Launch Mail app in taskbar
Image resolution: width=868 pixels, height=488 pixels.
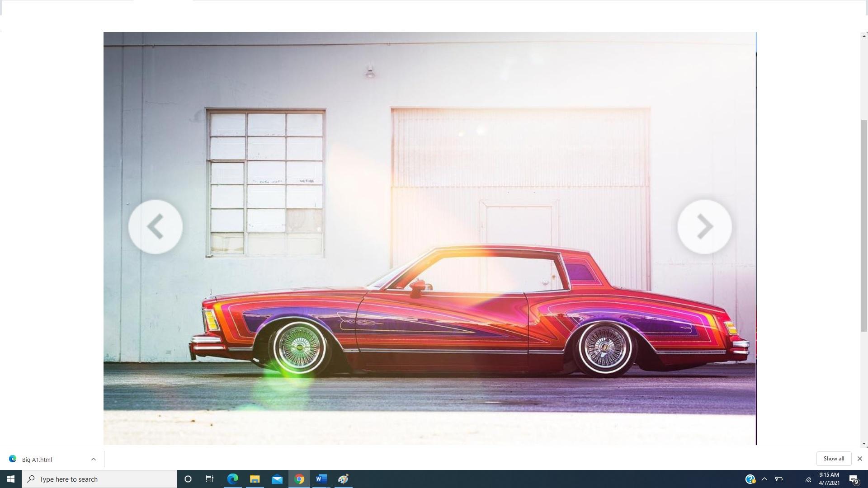coord(277,479)
